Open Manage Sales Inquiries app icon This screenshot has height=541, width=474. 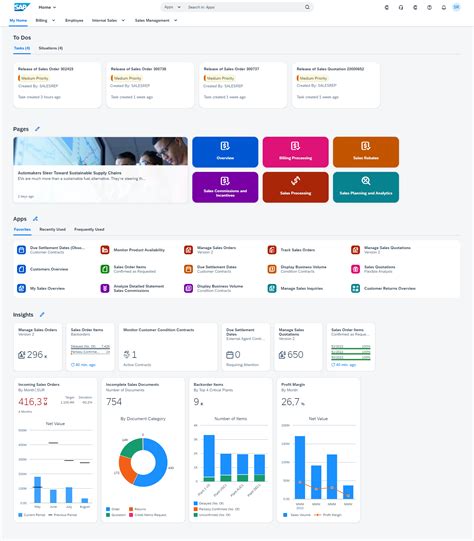(272, 288)
